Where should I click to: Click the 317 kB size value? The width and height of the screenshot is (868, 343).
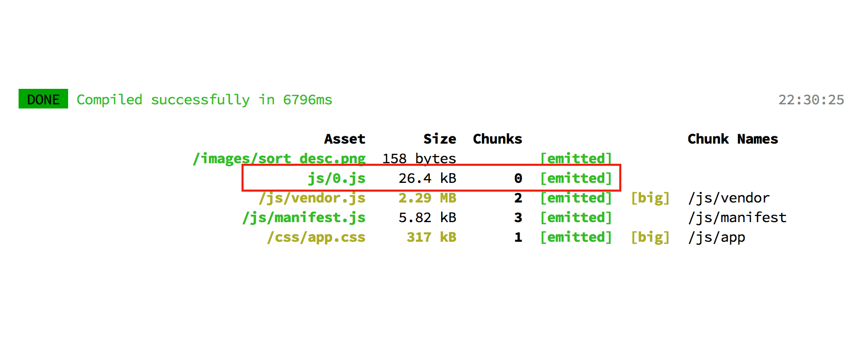431,237
